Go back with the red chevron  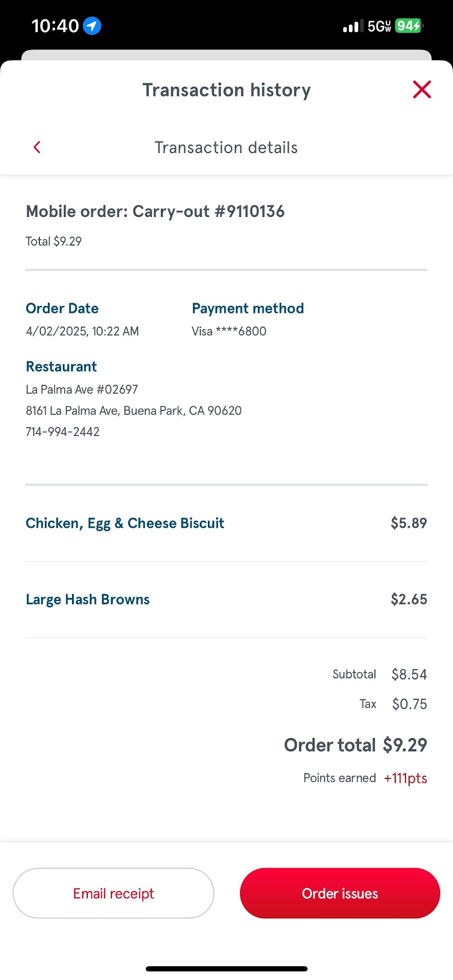point(37,148)
